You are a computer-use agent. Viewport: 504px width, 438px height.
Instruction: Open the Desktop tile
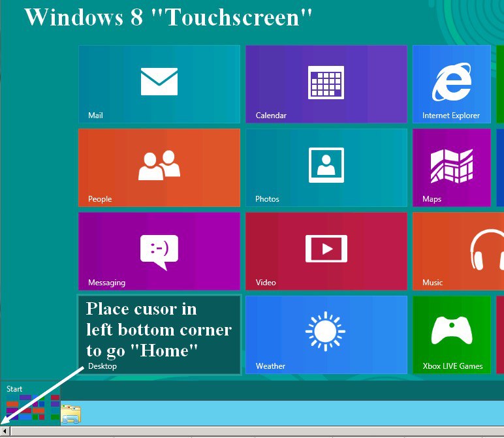click(159, 335)
